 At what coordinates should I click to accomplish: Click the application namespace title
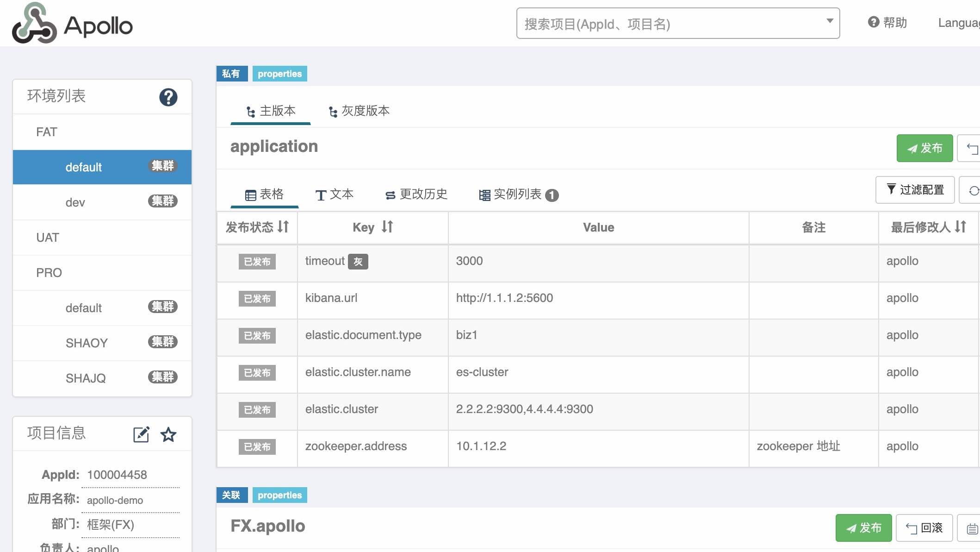(x=274, y=146)
